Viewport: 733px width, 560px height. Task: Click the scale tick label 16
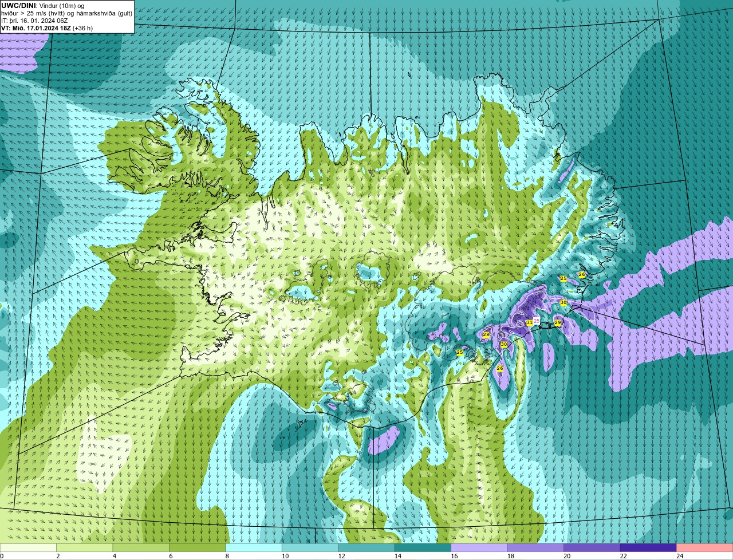[454, 556]
